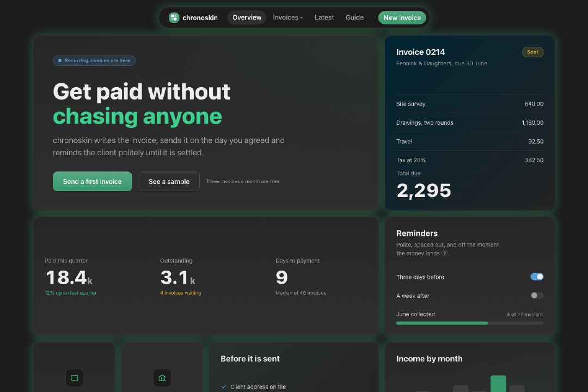Click the New invoice button
Screen dimensions: 588x392
[402, 17]
